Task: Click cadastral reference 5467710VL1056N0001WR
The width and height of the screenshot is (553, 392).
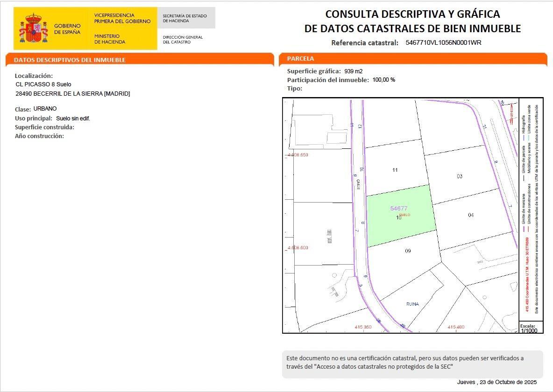Action: point(443,42)
